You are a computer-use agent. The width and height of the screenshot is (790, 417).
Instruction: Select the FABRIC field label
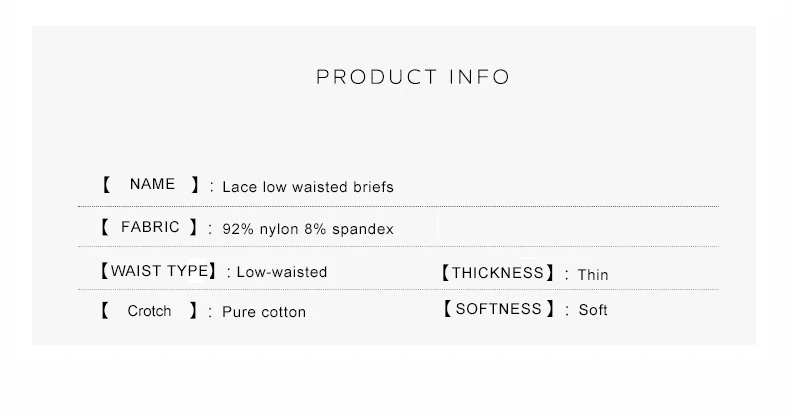coord(150,227)
